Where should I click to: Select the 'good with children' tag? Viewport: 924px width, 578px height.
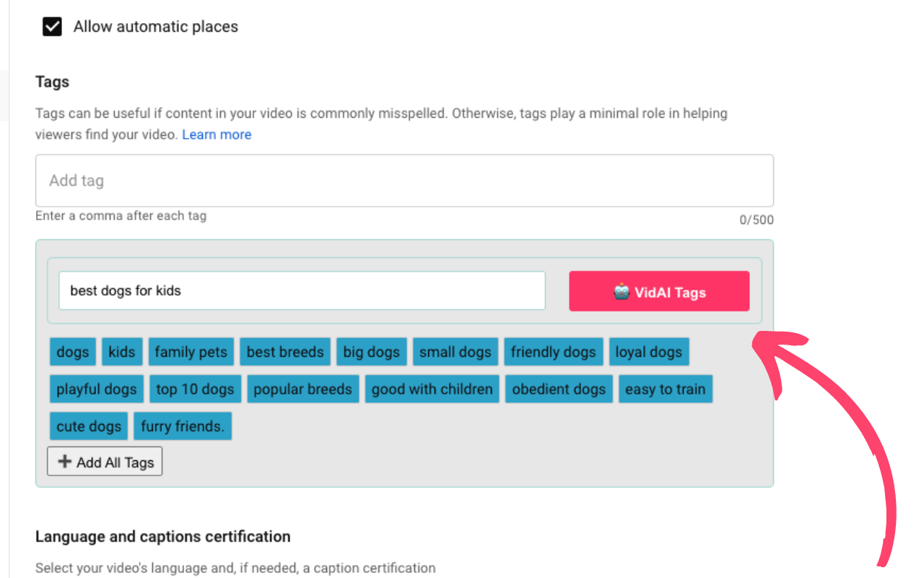[432, 389]
